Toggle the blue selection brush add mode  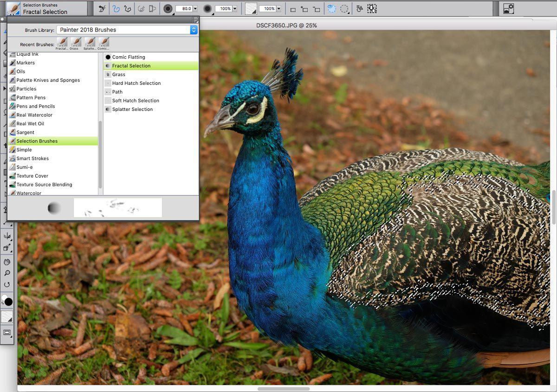pos(332,8)
